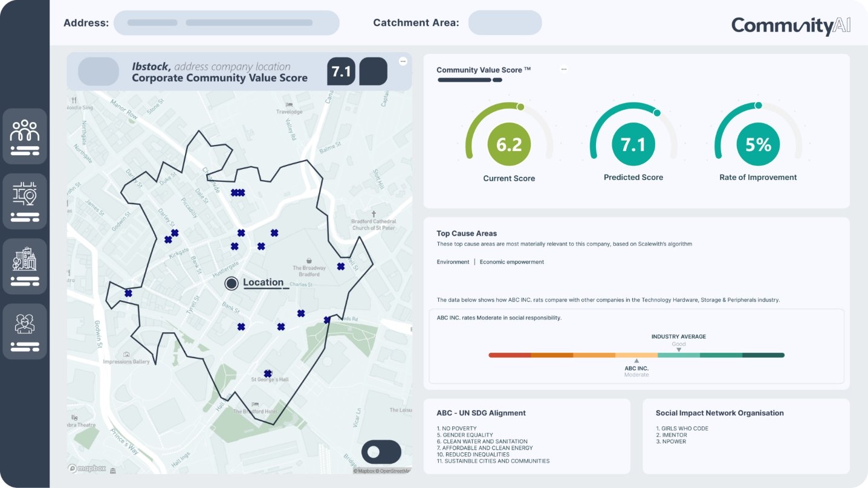
Task: Select the Environment cause area
Action: (x=452, y=262)
